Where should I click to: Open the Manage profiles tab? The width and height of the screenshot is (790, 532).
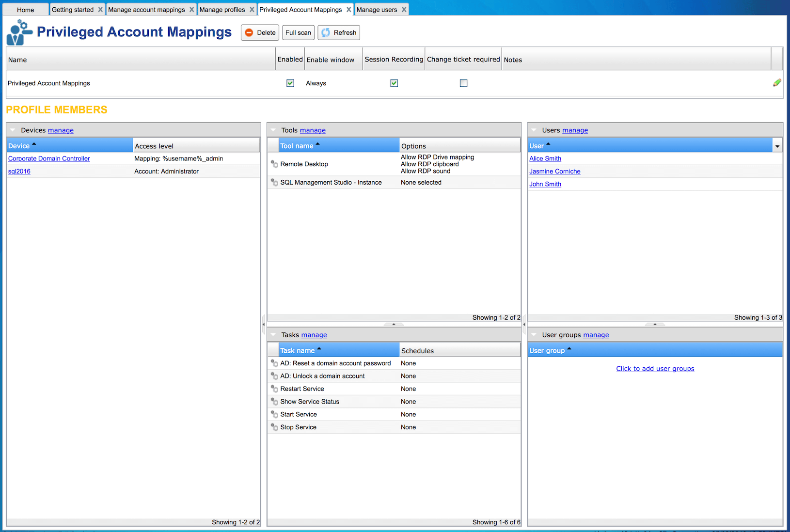pyautogui.click(x=222, y=10)
